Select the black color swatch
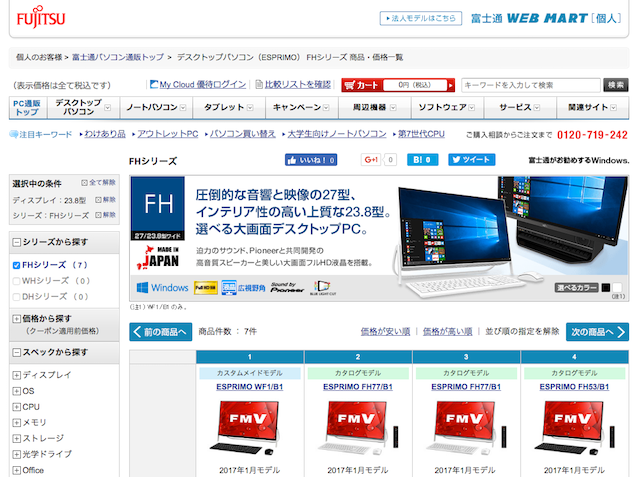640x477 pixels. point(606,288)
